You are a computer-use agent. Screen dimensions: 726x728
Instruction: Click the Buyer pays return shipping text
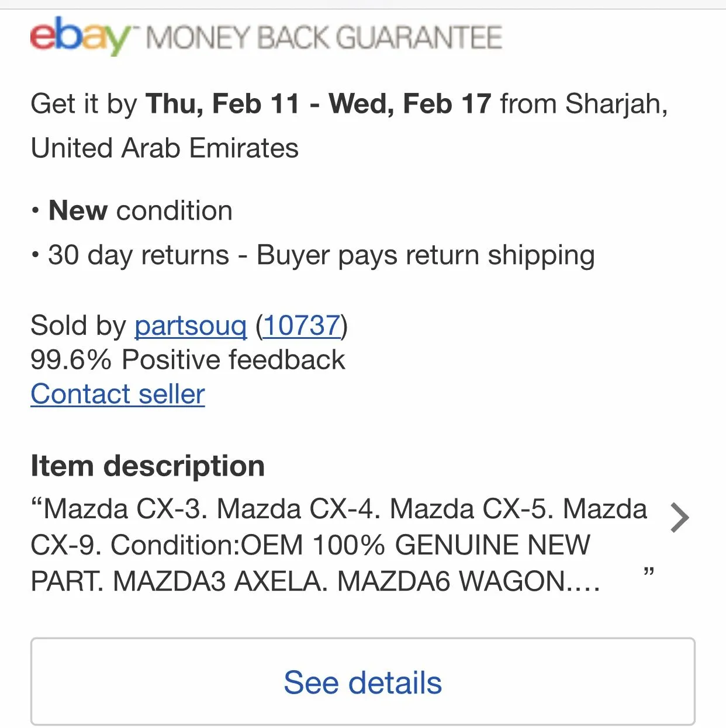click(x=426, y=255)
